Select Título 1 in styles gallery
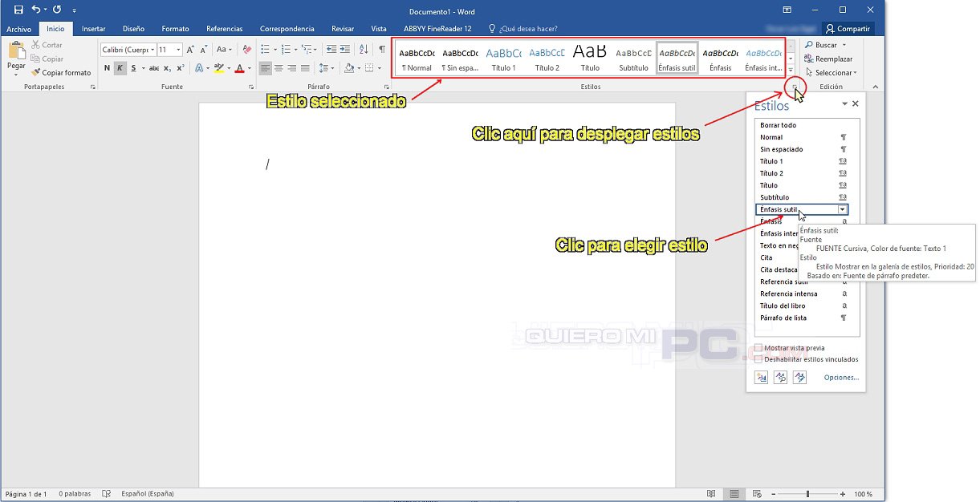 503,59
